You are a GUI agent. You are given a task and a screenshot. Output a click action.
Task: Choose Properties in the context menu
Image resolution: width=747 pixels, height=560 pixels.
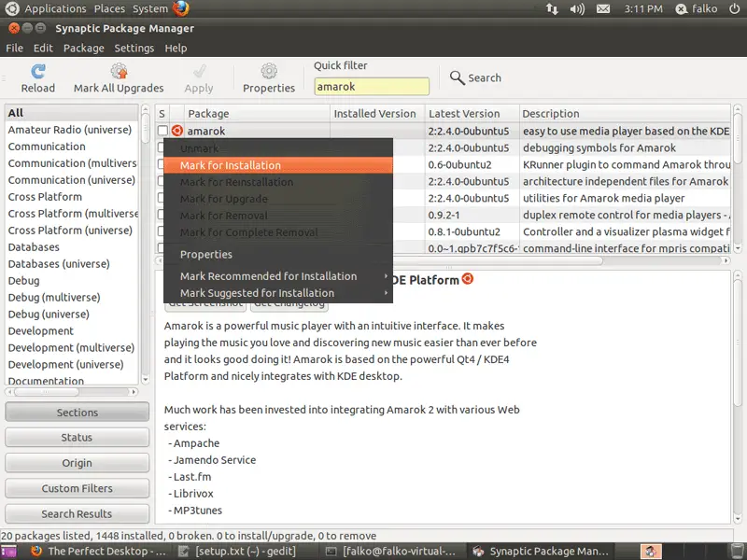pos(278,254)
